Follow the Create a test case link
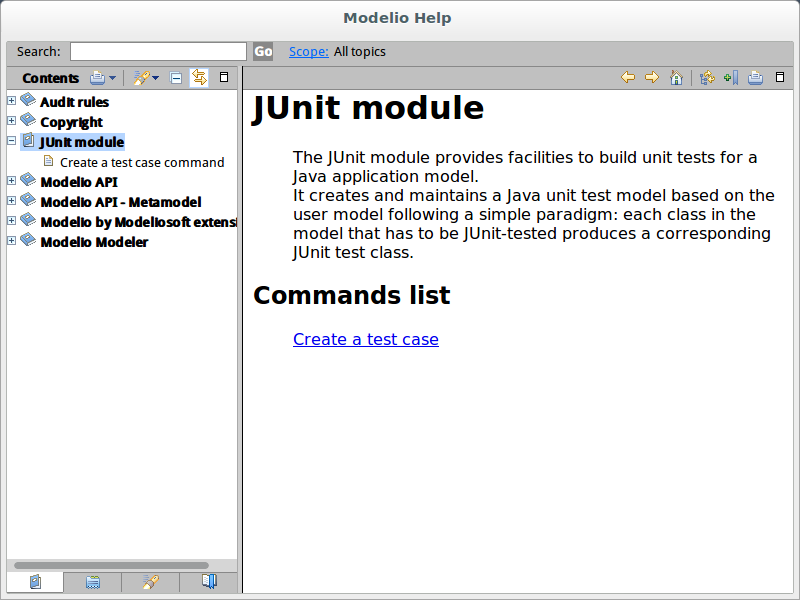The image size is (800, 600). coord(366,339)
